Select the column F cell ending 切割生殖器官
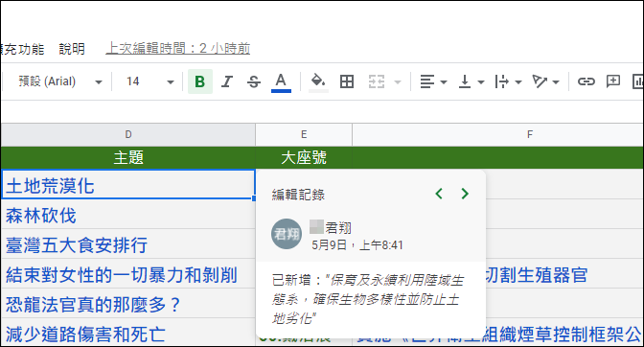644x347 pixels. [564, 273]
